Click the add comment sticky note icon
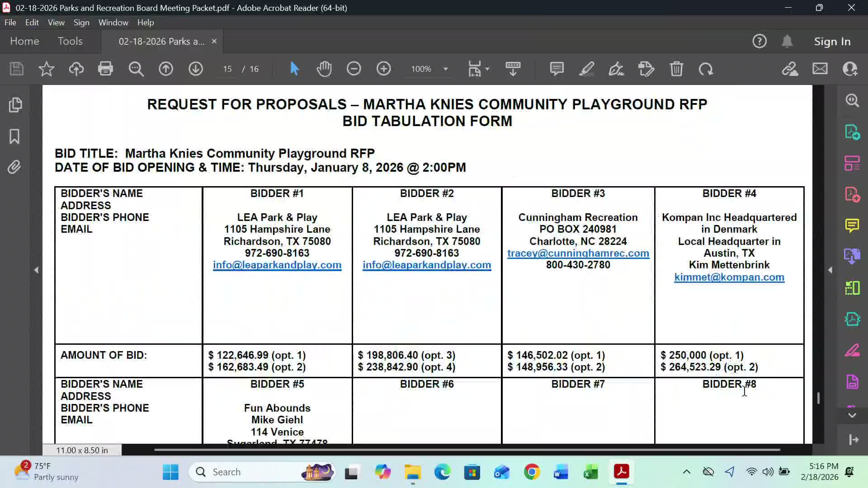 coord(557,69)
